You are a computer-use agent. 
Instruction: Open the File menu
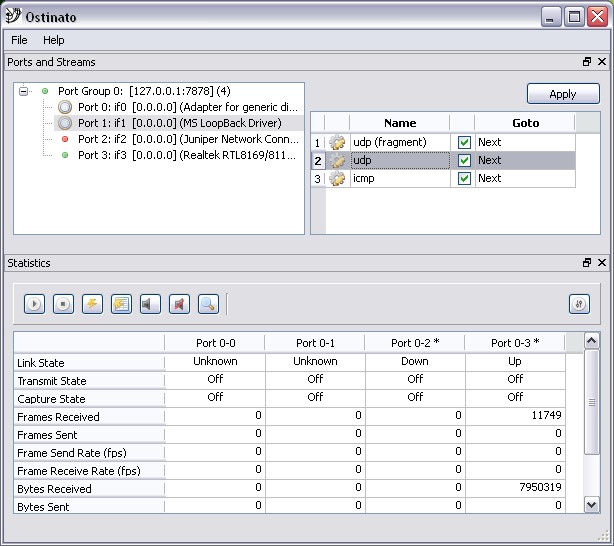(19, 40)
